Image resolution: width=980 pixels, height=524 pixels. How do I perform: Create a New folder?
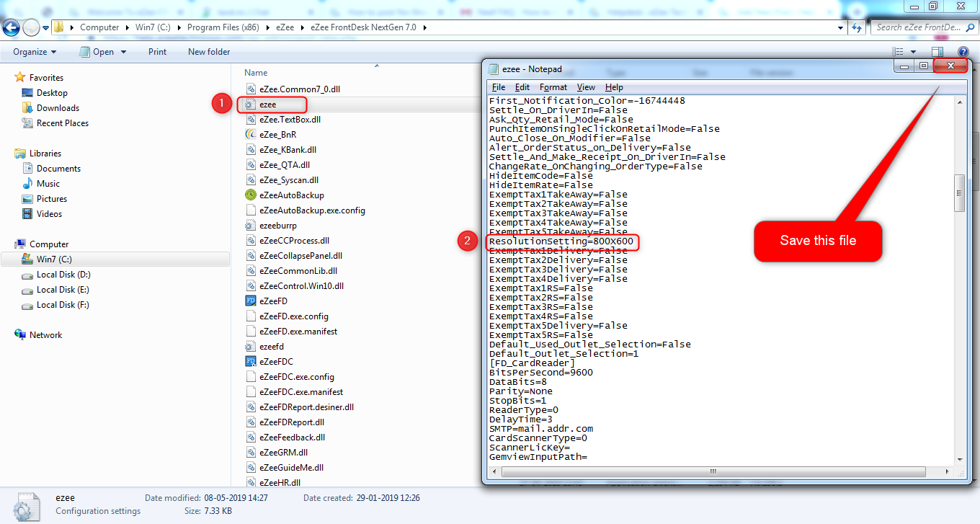coord(209,52)
